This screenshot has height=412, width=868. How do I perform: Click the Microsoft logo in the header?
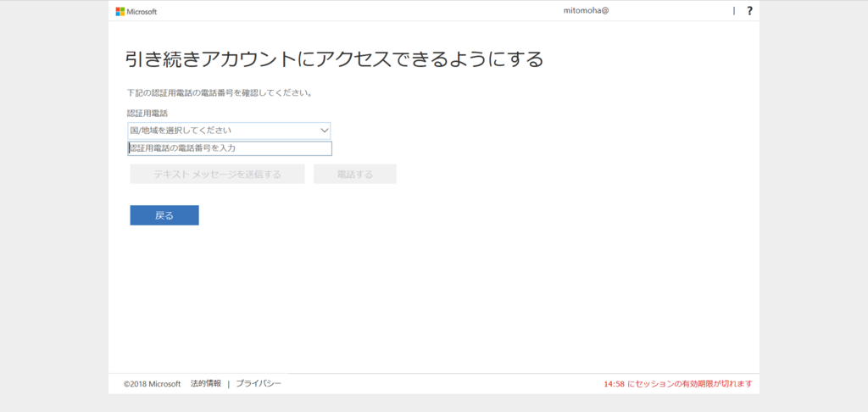136,11
